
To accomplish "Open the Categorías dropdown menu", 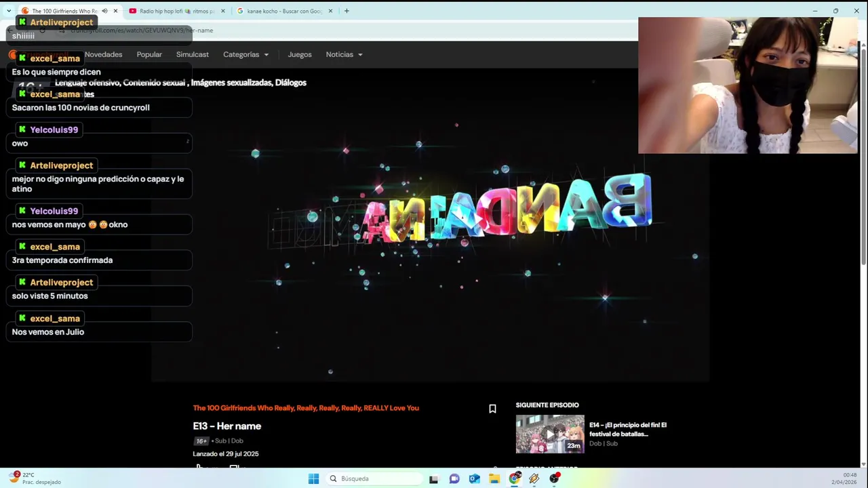I will 245,54.
